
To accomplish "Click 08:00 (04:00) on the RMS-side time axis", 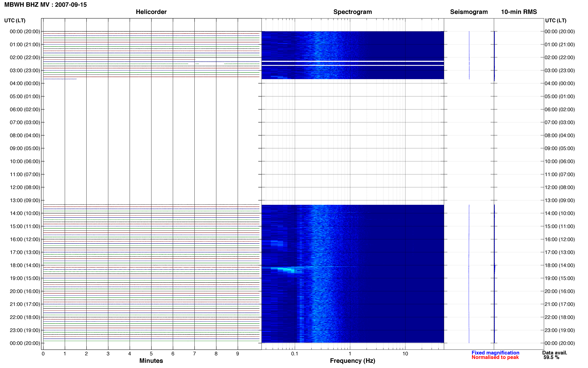I will click(560, 136).
